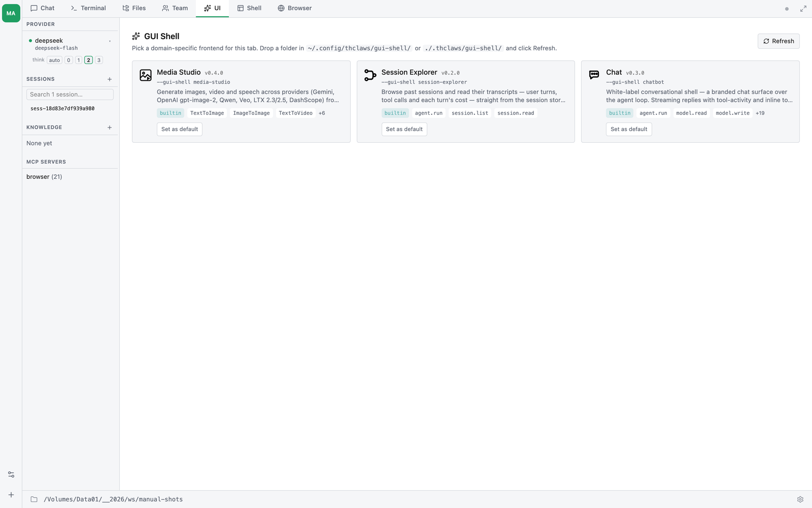Expand the +6 capabilities on Media Studio
Image resolution: width=812 pixels, height=508 pixels.
pos(322,113)
